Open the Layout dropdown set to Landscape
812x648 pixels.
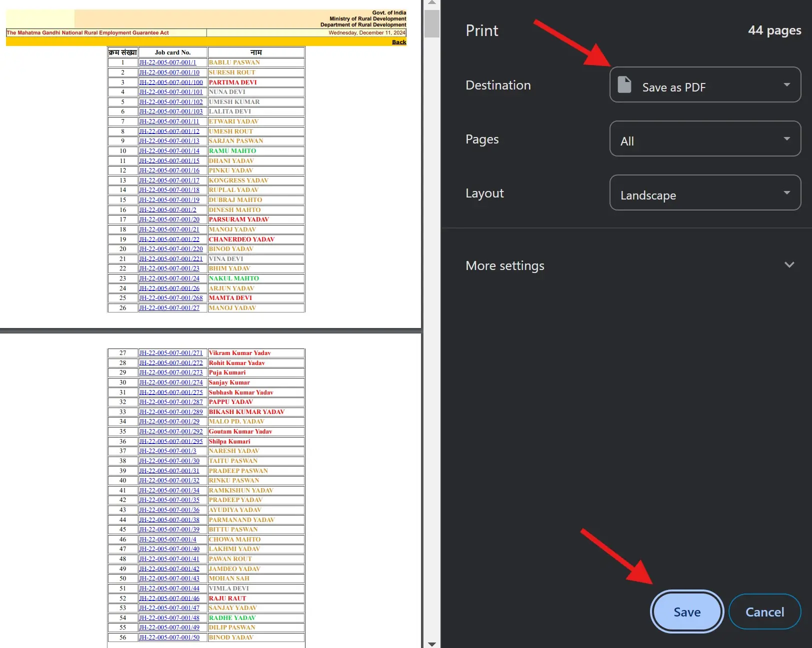(705, 192)
